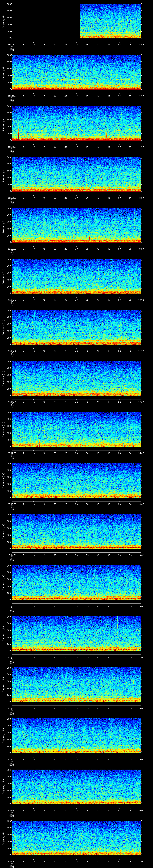Pick the spectrogram panel starting at 23:15:00
Viewport: 153px width, 868px height.
[77, 583]
